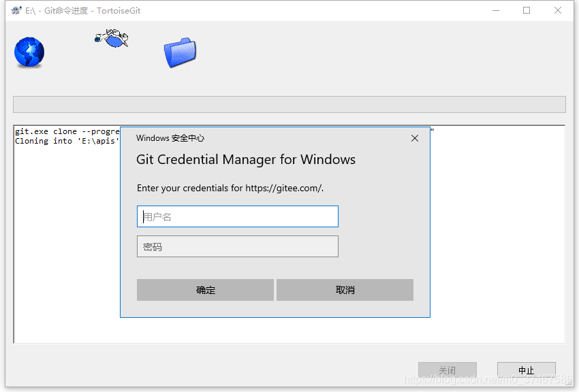Click the blue globe animation icon
579x392 pixels.
point(29,52)
